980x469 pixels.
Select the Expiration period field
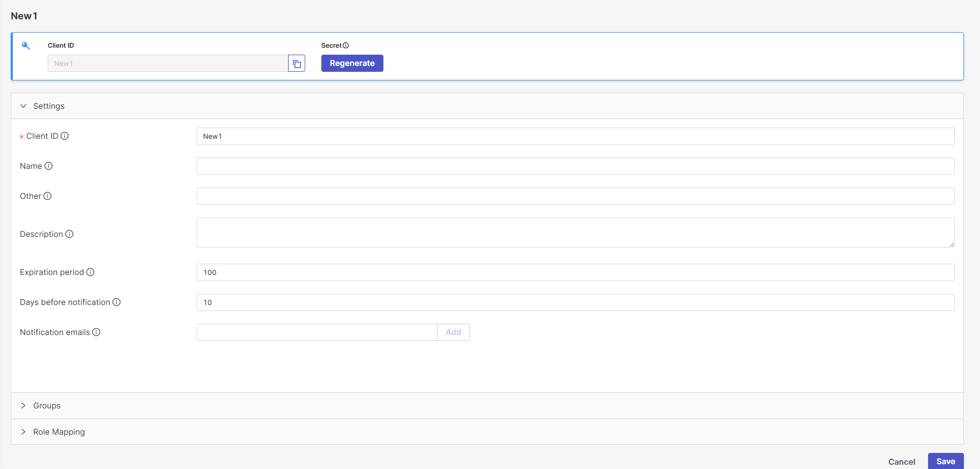point(575,272)
